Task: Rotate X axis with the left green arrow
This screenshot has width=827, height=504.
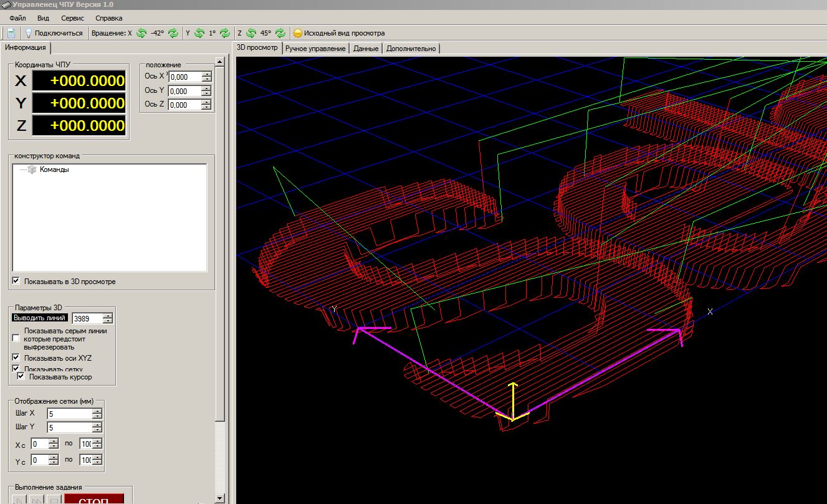Action: (141, 33)
